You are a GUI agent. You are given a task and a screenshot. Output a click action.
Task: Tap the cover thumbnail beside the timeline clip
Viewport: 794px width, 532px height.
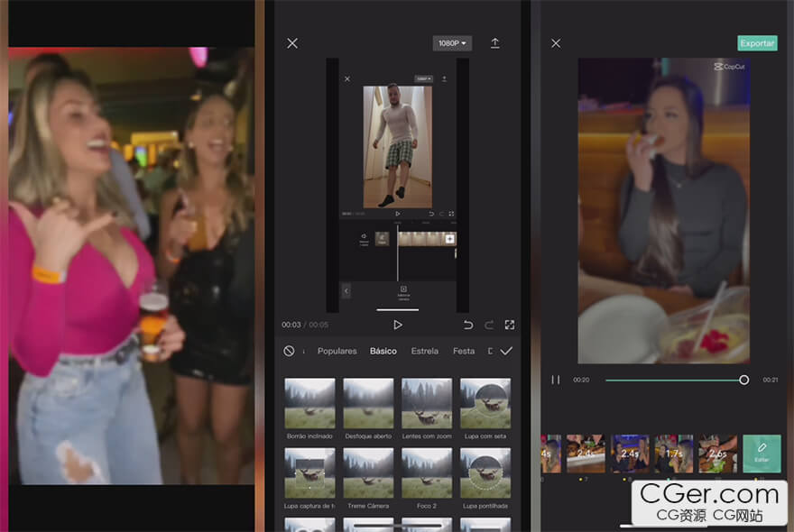click(x=383, y=239)
